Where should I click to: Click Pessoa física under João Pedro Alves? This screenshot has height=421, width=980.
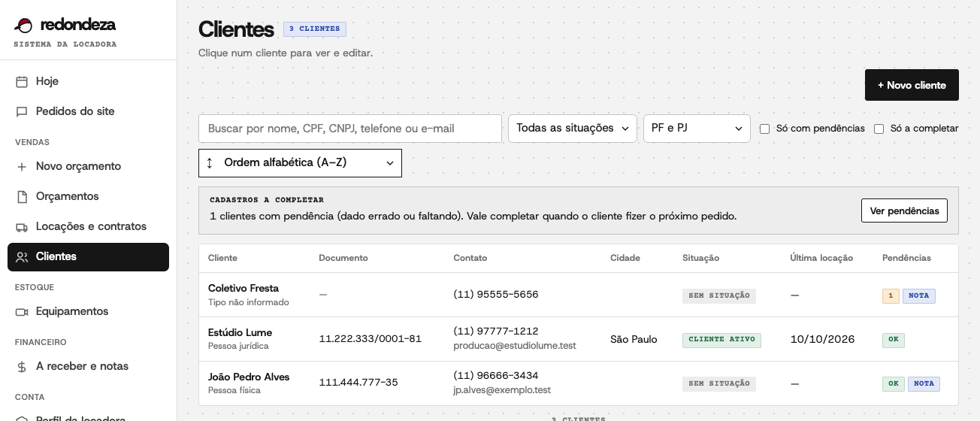(234, 391)
